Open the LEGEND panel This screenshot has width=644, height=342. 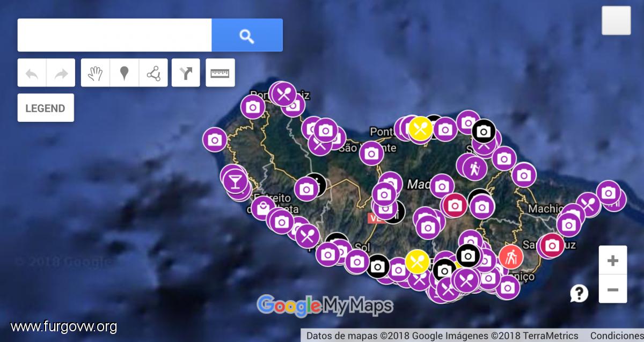coord(46,108)
